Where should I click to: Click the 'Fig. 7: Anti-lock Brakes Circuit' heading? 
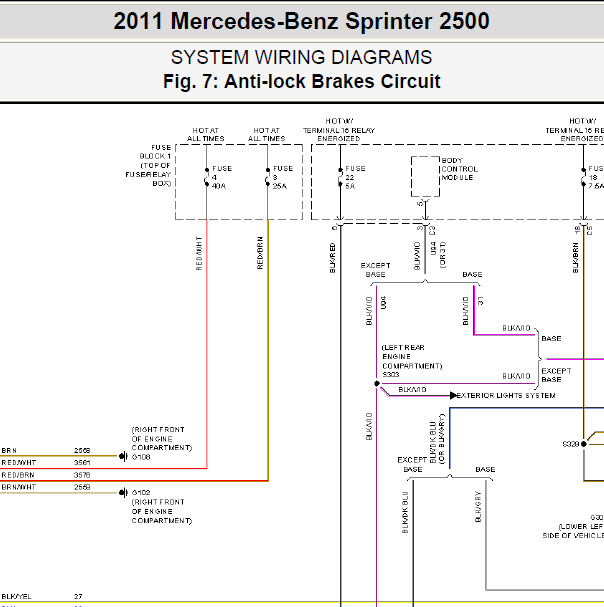tap(301, 82)
